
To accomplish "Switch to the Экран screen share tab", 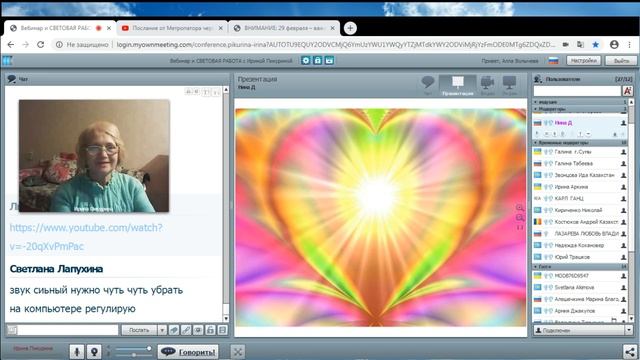I will [509, 85].
